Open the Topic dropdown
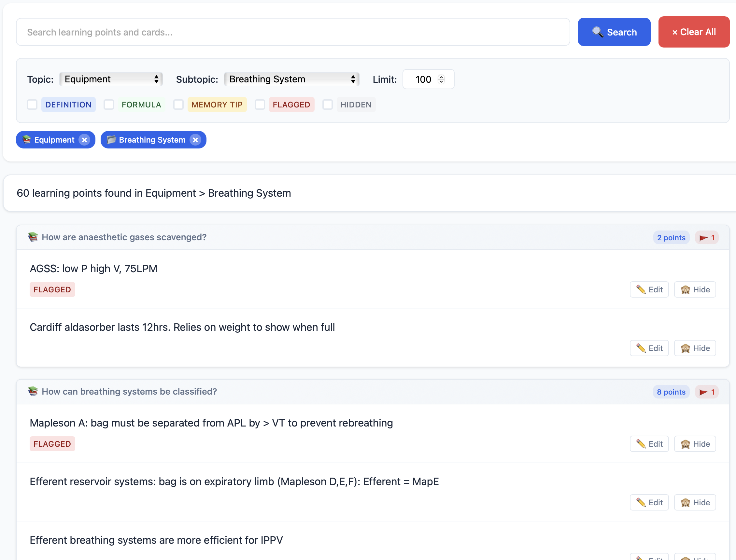 point(111,79)
